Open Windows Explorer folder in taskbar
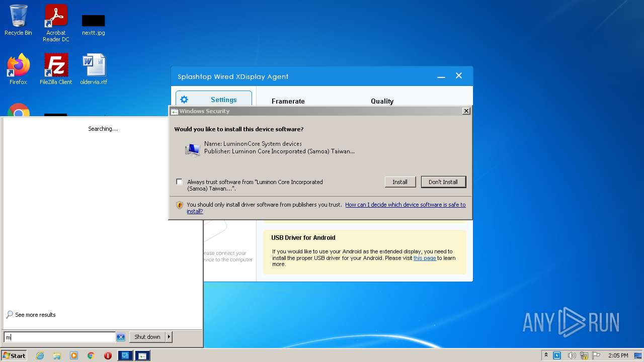Screen dimensions: 644x362 [x=57, y=355]
